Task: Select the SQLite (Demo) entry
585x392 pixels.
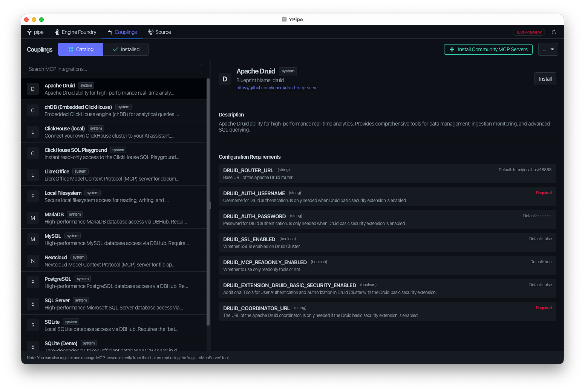Action: pyautogui.click(x=114, y=344)
